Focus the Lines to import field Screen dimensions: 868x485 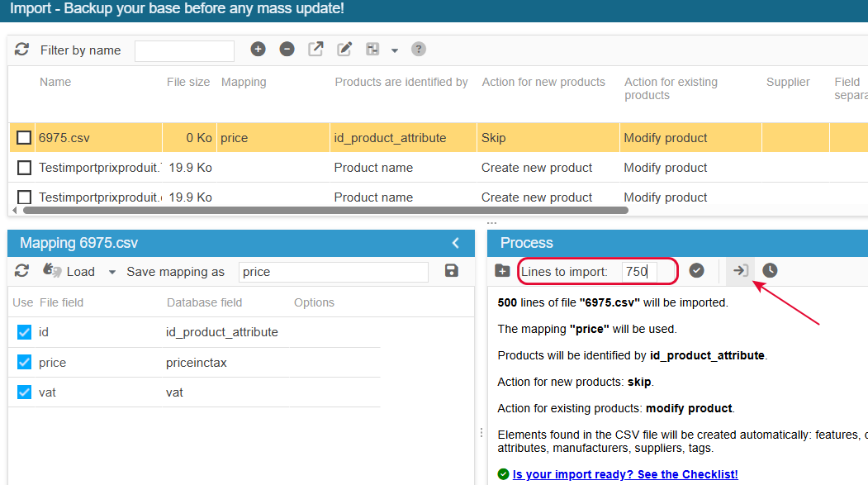coord(639,271)
